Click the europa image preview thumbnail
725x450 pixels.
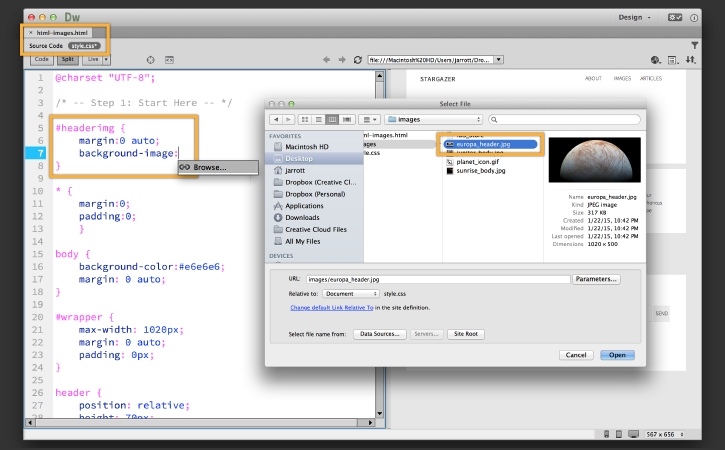[595, 160]
